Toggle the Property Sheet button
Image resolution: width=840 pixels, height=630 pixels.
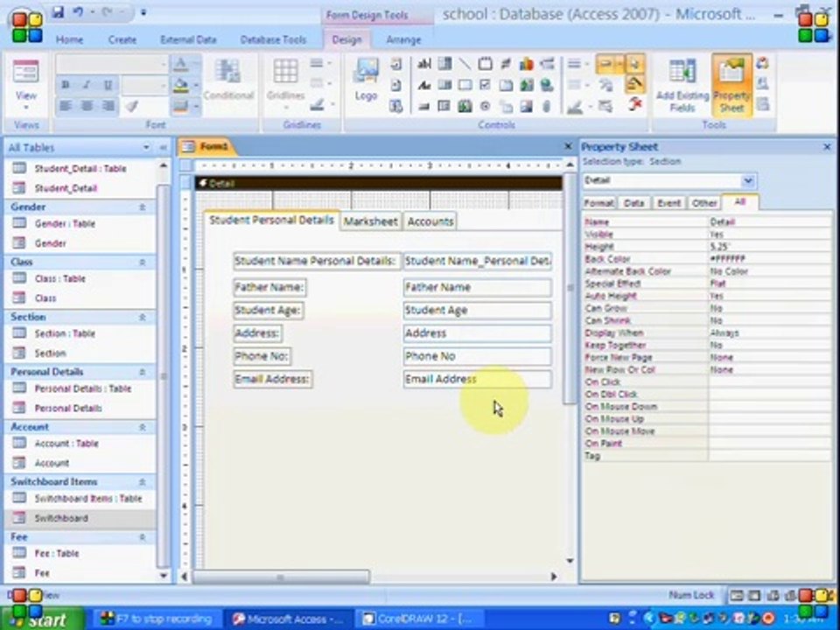tap(731, 86)
